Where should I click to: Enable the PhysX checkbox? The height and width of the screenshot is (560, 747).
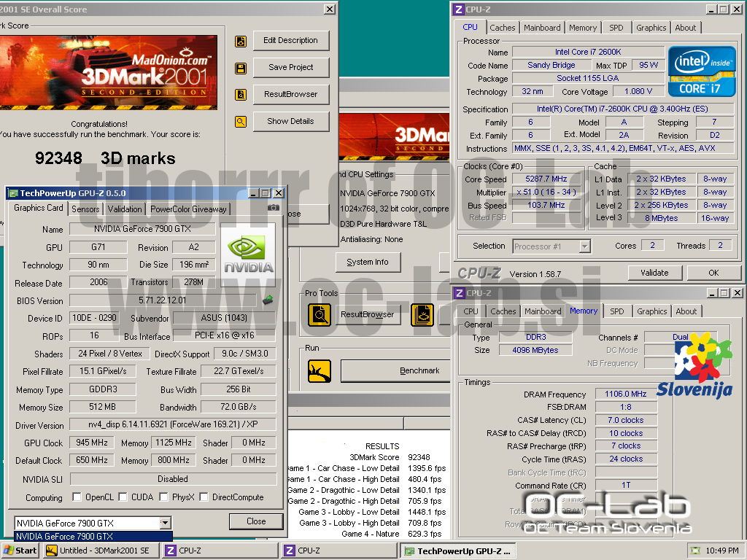[163, 497]
